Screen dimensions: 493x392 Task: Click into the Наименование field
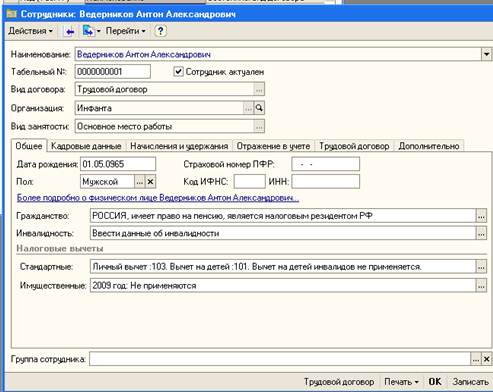pyautogui.click(x=278, y=54)
